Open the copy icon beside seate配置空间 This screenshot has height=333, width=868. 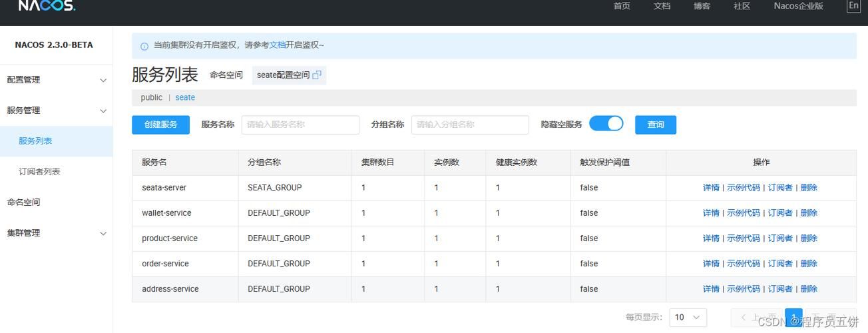pos(317,75)
